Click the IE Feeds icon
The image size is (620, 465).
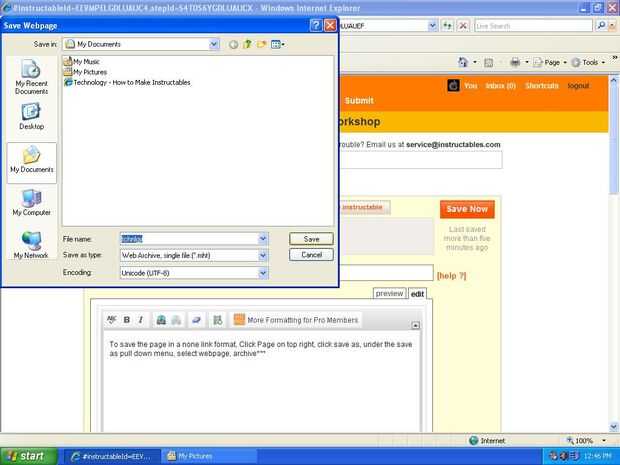click(489, 62)
